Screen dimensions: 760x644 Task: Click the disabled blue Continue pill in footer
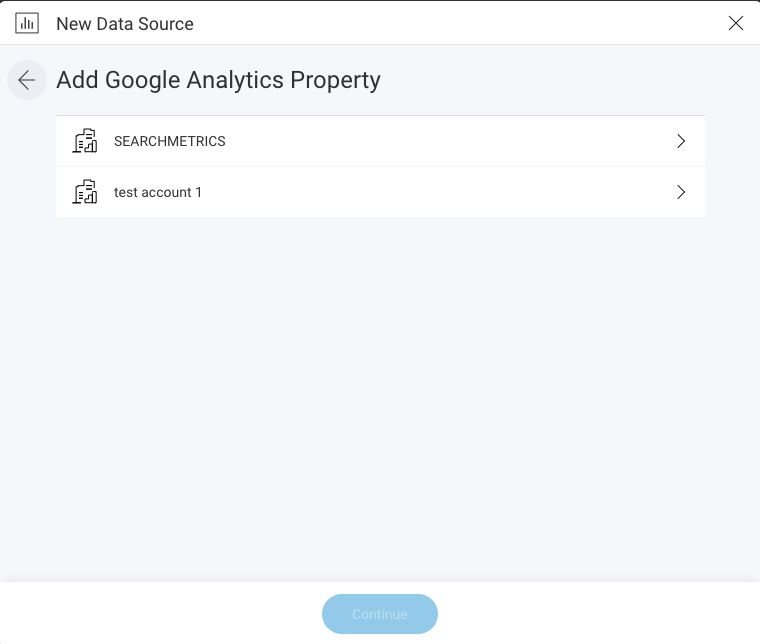click(x=380, y=614)
